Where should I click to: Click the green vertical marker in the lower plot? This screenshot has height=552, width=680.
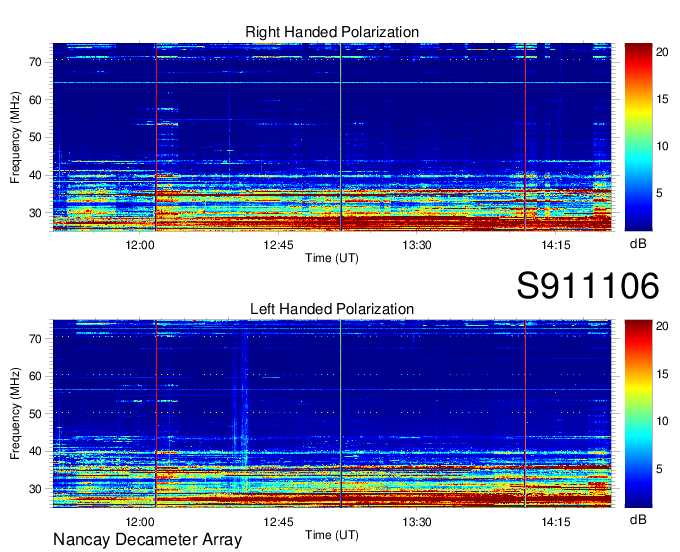(341, 414)
